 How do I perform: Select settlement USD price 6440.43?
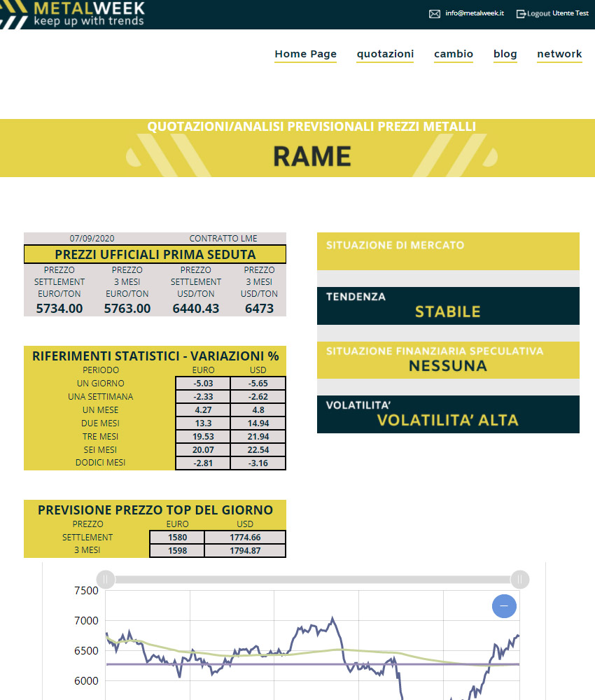[x=196, y=309]
